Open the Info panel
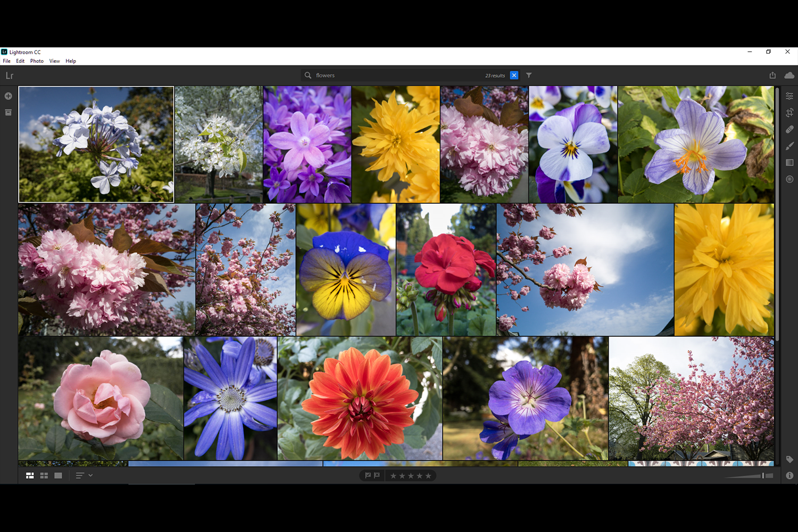Image resolution: width=798 pixels, height=532 pixels. click(x=789, y=475)
